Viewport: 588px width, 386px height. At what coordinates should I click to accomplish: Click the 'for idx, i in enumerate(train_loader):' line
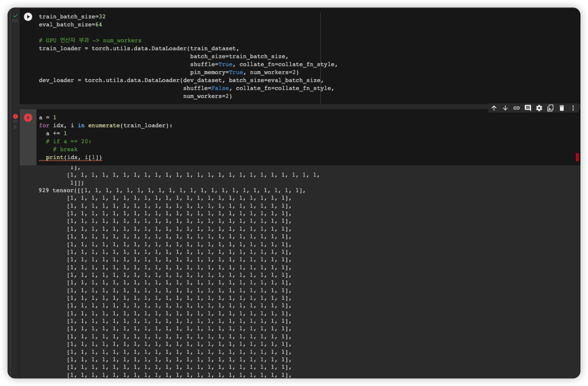106,125
